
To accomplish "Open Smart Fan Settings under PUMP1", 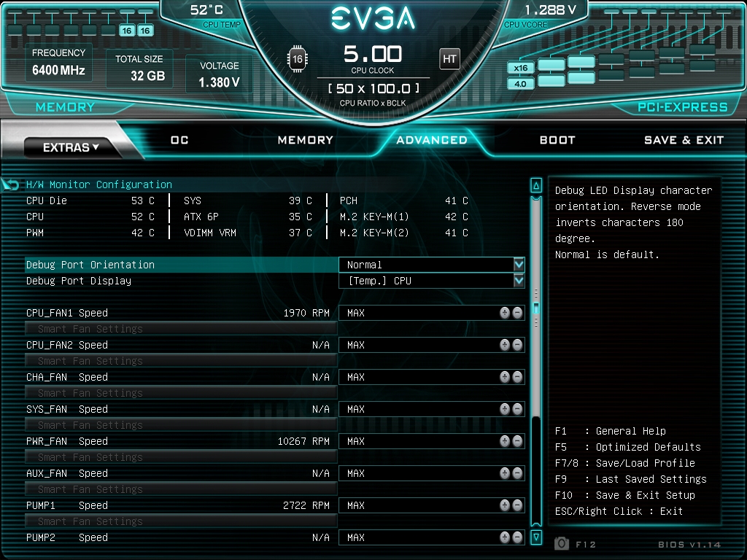I will 181,521.
